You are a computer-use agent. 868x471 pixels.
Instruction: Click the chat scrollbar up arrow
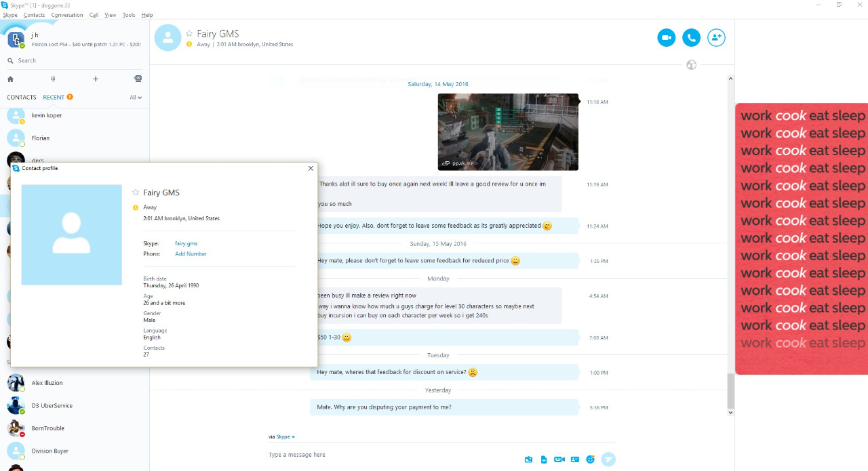730,79
